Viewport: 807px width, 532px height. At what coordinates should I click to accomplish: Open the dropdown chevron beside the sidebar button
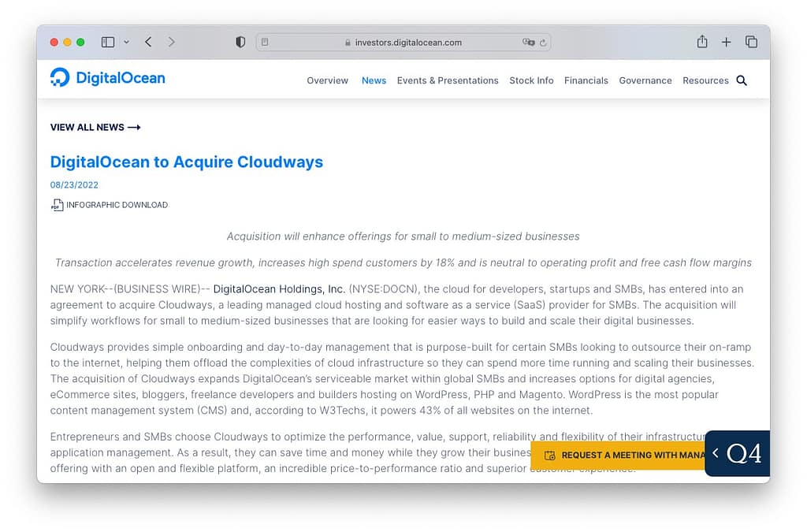pos(126,42)
